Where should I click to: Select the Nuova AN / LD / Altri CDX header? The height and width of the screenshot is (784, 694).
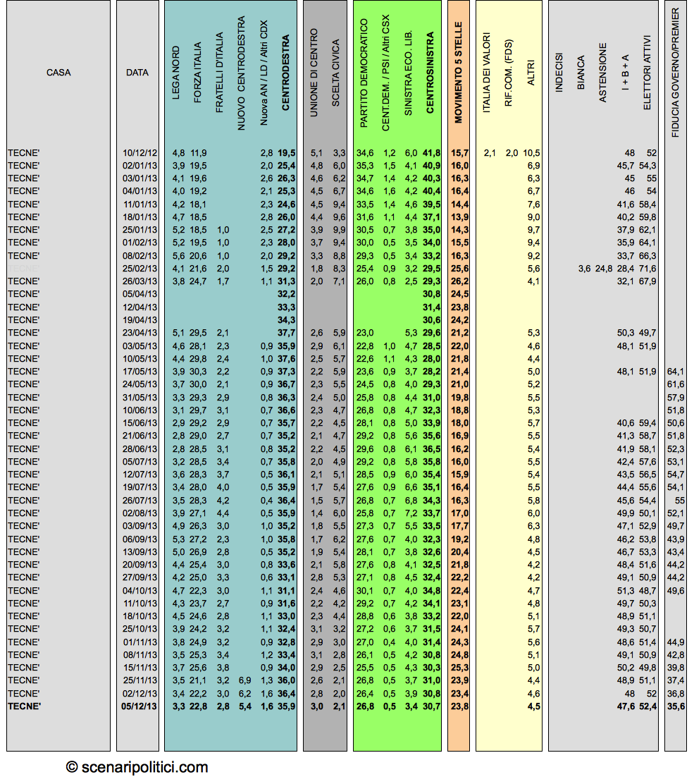[x=264, y=73]
